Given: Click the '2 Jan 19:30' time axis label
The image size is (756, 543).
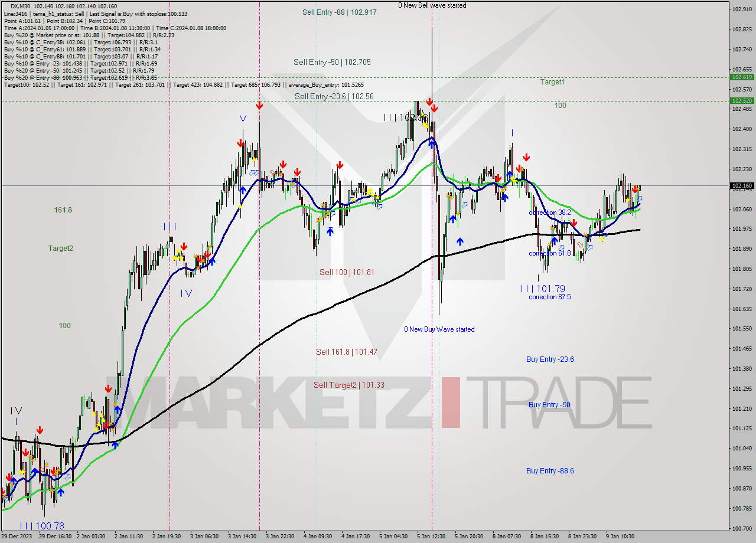Looking at the screenshot, I should point(167,537).
